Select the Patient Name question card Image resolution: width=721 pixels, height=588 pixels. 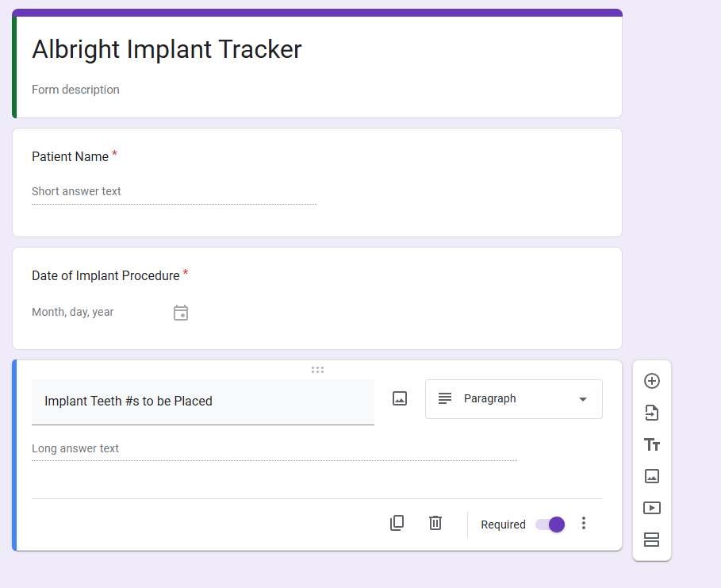pyautogui.click(x=317, y=183)
